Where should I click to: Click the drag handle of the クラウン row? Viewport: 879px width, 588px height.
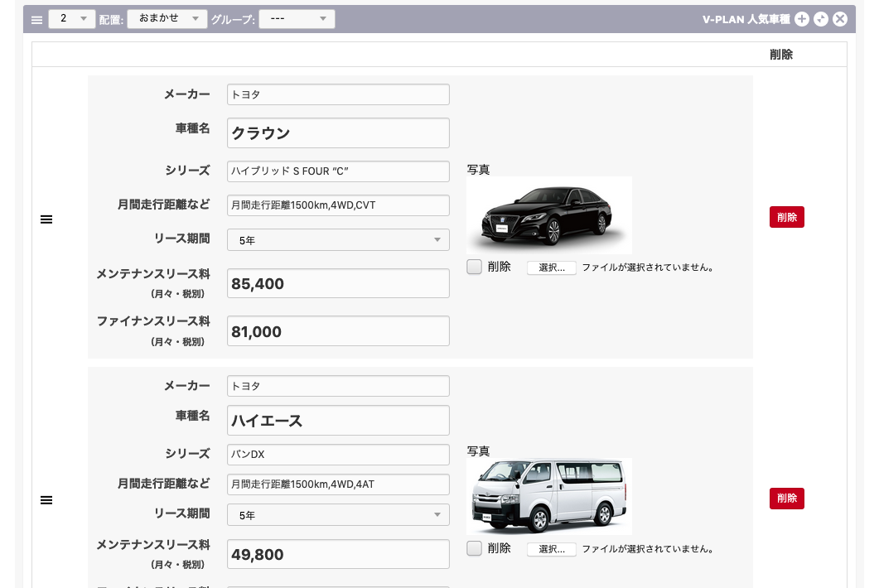[x=47, y=219]
